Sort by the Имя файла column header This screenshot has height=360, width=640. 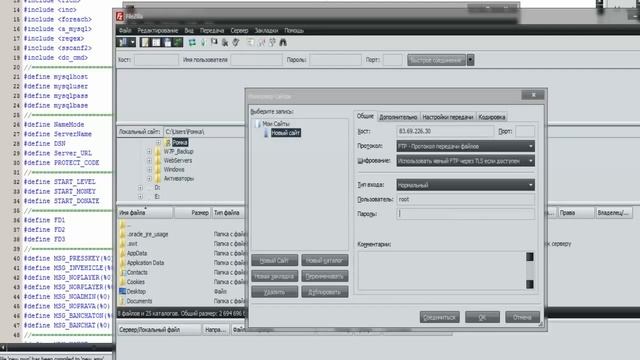[x=145, y=213]
